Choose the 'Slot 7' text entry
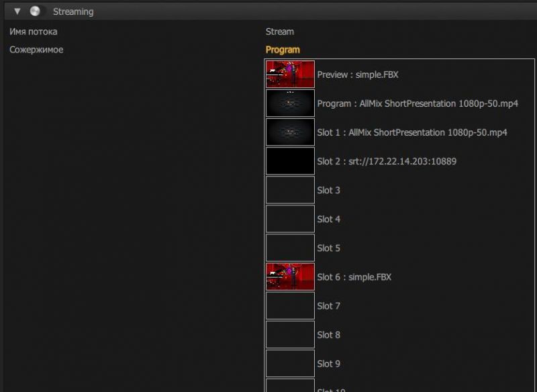The height and width of the screenshot is (392, 537). (x=328, y=306)
